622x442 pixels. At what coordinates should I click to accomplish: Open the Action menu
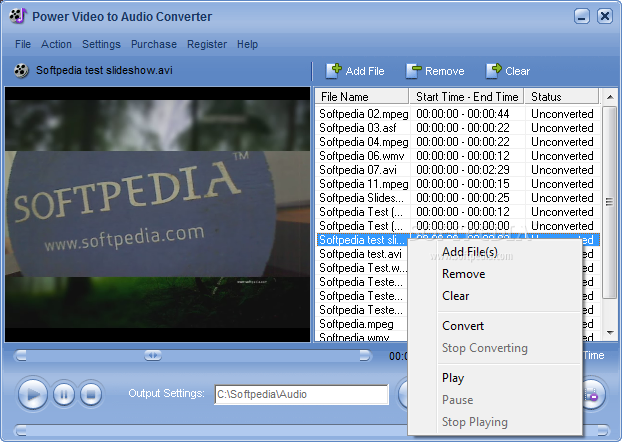(56, 44)
